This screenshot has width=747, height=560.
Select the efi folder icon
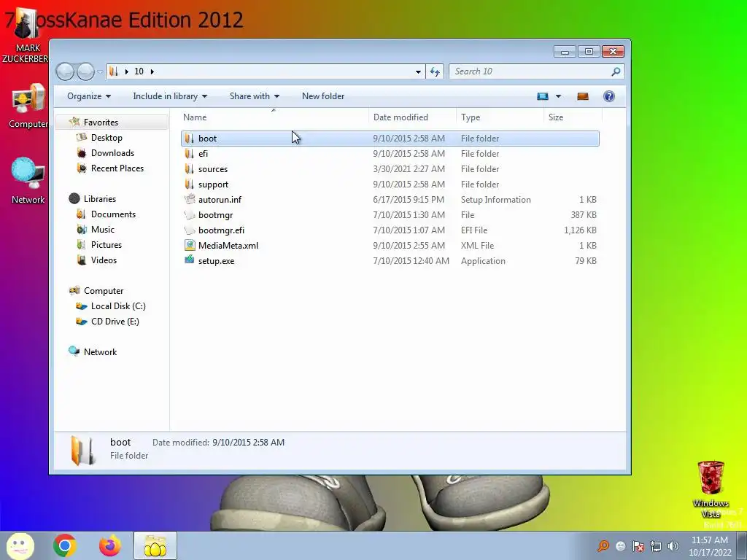pos(190,153)
